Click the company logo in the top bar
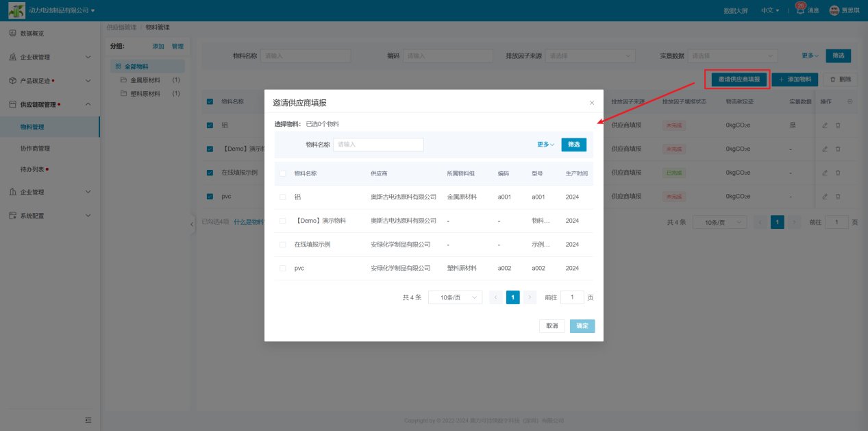The height and width of the screenshot is (431, 868). (x=16, y=10)
